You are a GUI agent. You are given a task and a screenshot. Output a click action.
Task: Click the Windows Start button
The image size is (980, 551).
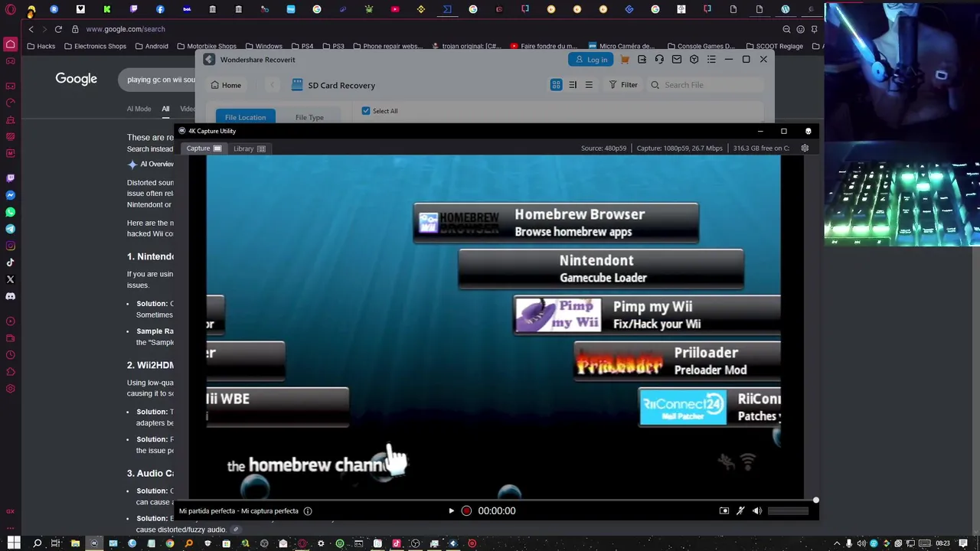[13, 543]
